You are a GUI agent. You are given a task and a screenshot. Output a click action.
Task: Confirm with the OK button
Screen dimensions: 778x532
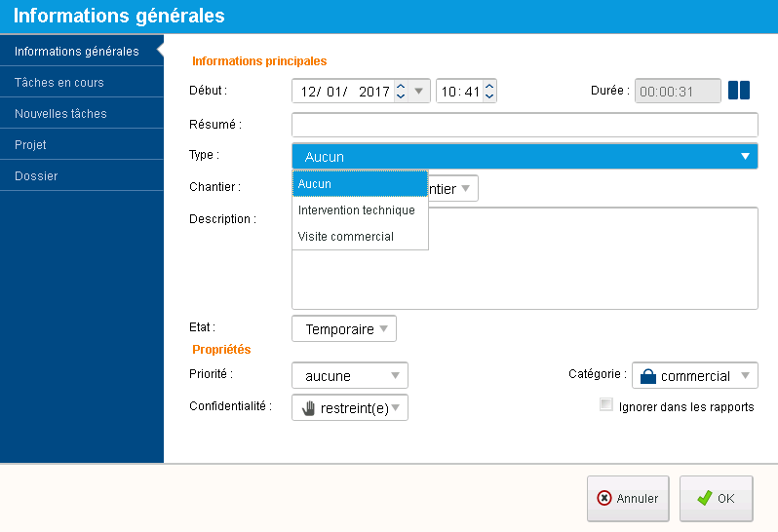(x=716, y=498)
